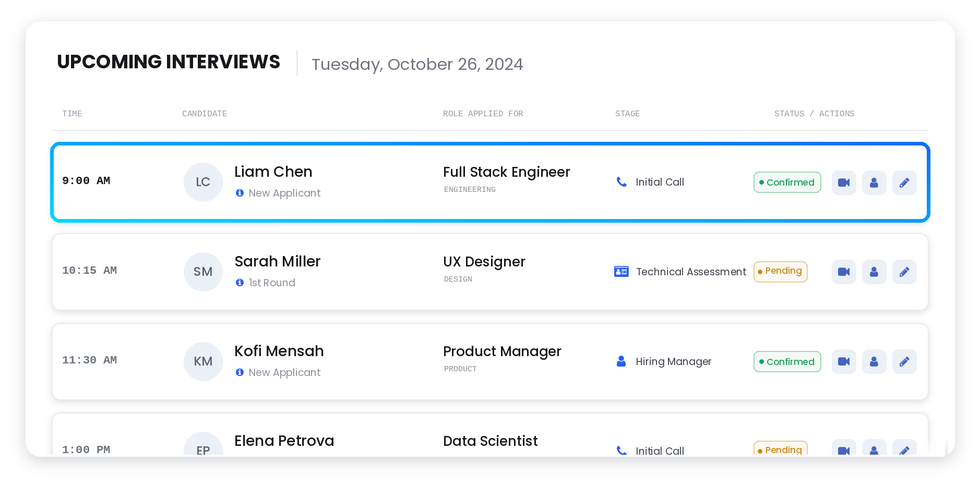Screen dimensions: 980x486
Task: Click the Hiring Manager stage label
Action: 673,361
